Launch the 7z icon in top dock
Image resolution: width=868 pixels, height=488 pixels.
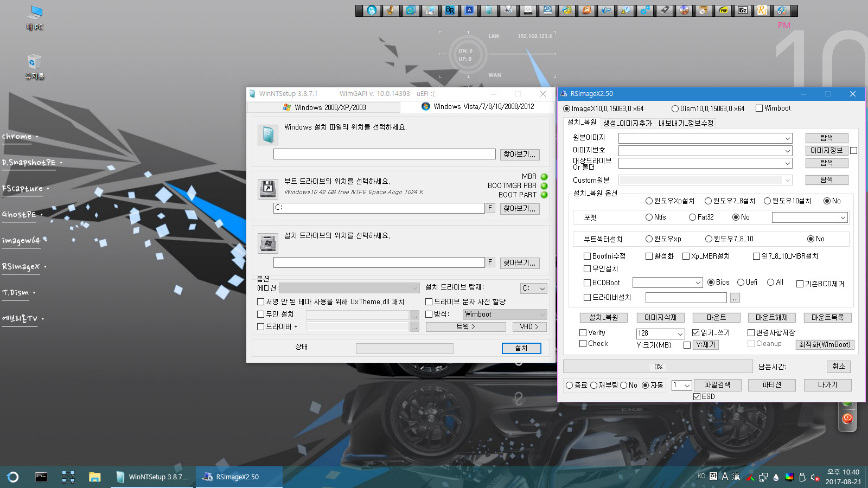[743, 10]
